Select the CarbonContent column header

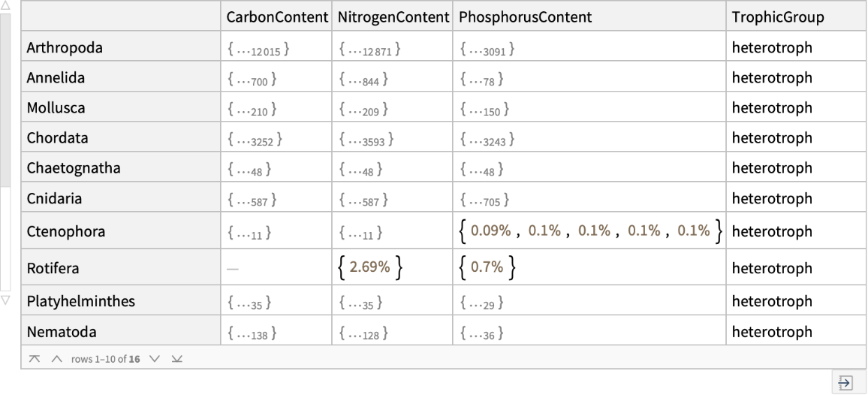pos(276,17)
